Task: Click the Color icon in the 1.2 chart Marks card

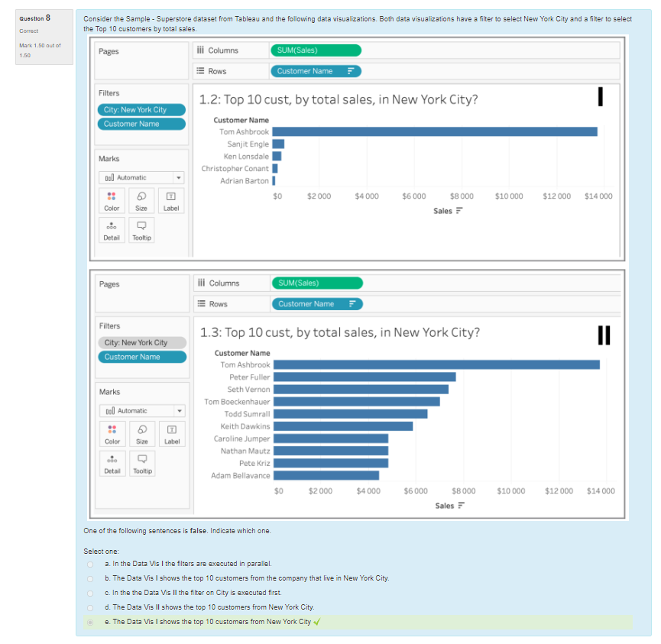Action: (112, 197)
